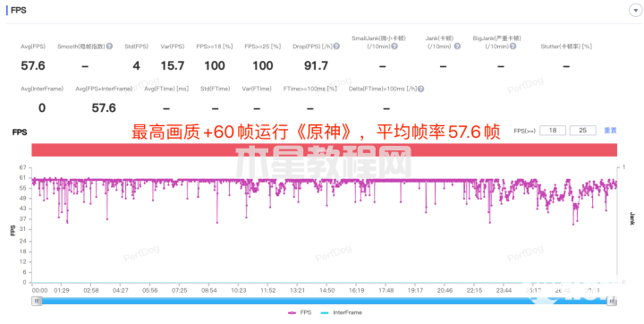The width and height of the screenshot is (644, 324).
Task: Select the FPS>=25 [%] value 100
Action: [x=263, y=66]
